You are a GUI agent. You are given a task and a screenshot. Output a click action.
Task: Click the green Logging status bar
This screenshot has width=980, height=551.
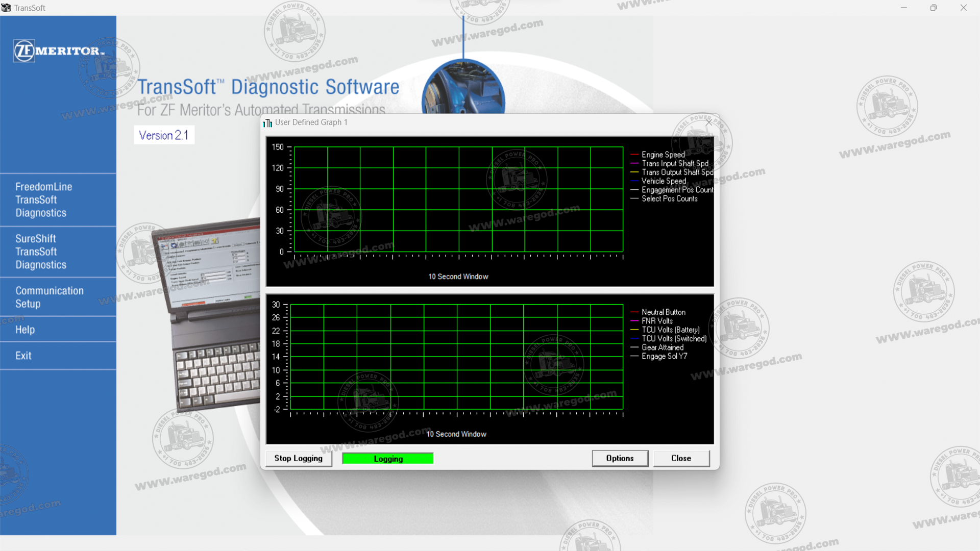(x=387, y=459)
